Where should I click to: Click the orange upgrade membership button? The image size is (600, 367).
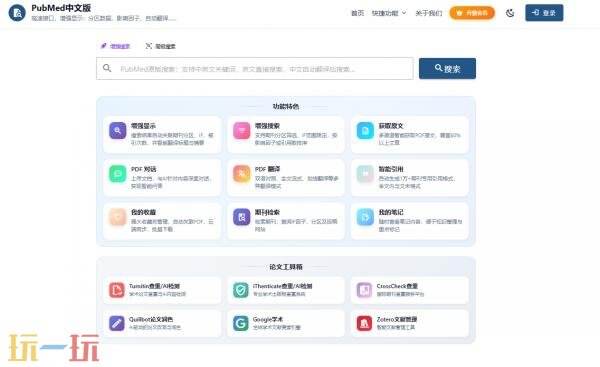(472, 13)
